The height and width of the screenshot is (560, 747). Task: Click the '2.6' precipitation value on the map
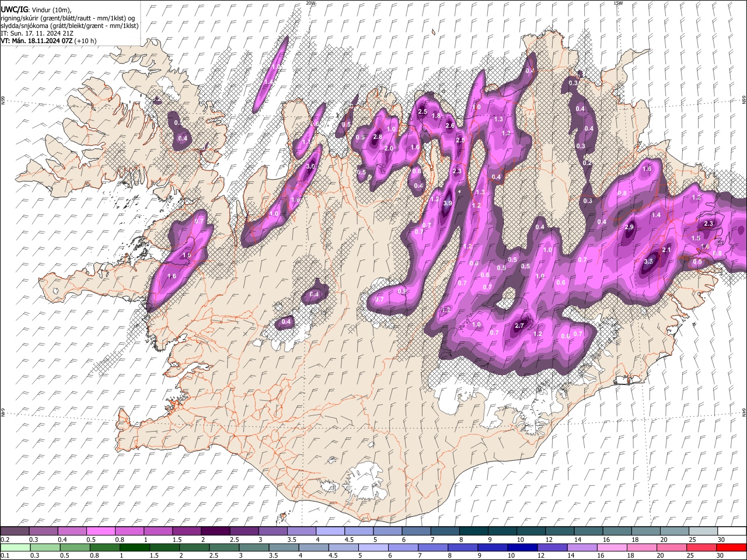pos(450,125)
